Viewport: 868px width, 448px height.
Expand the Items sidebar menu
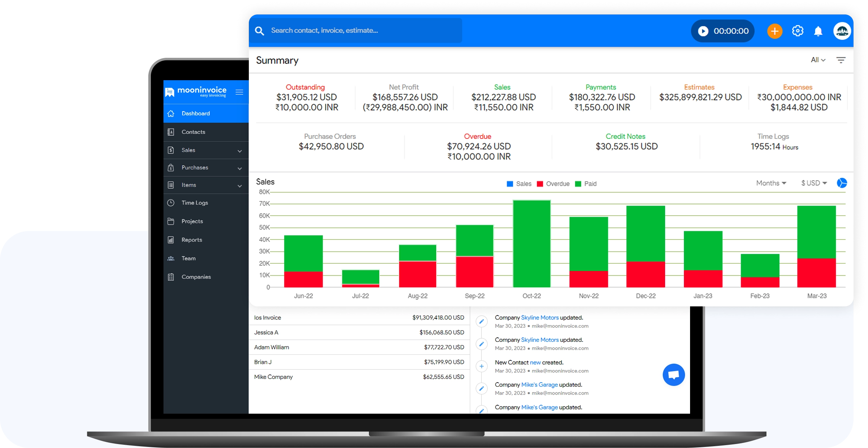click(x=188, y=185)
